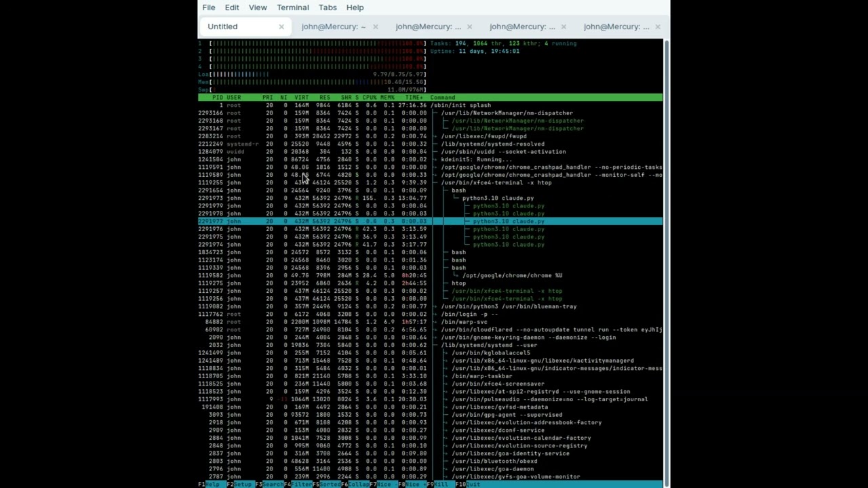Open htop Setup with F2 button
The width and height of the screenshot is (868, 488).
click(x=239, y=484)
